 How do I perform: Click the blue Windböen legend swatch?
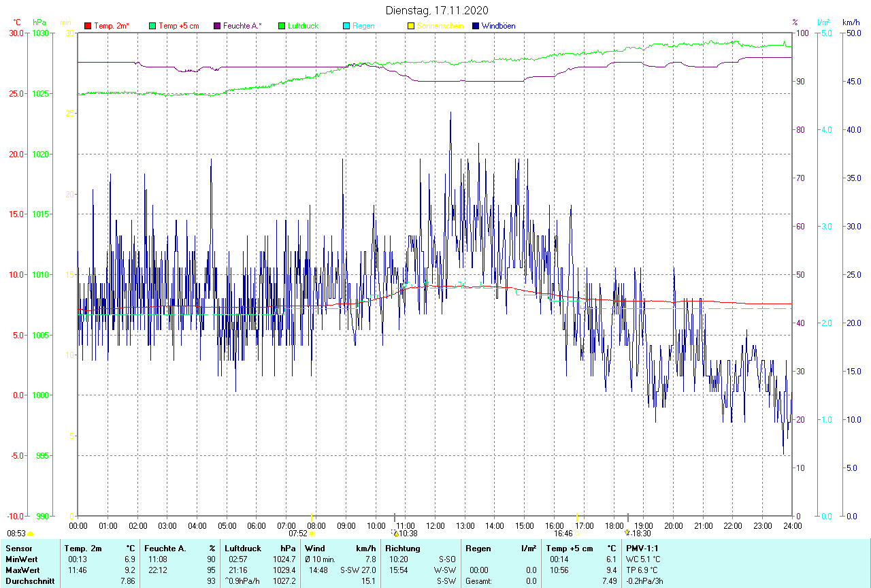coord(476,26)
